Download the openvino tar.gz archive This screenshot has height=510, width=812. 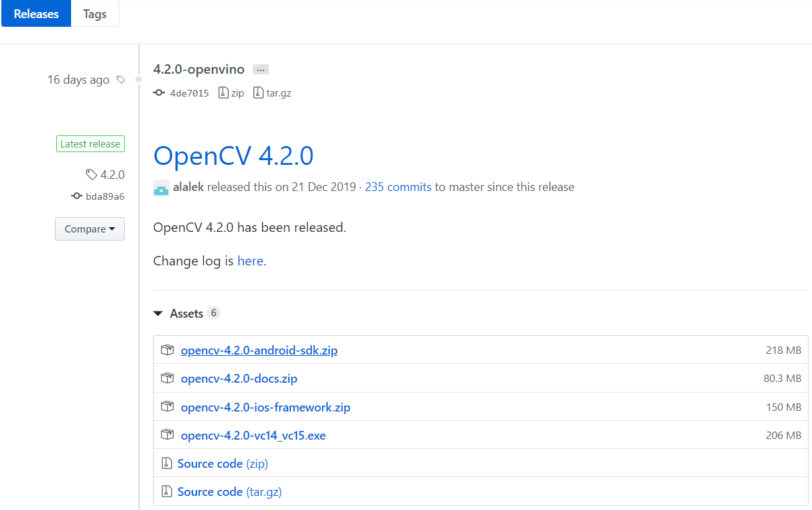[x=278, y=93]
